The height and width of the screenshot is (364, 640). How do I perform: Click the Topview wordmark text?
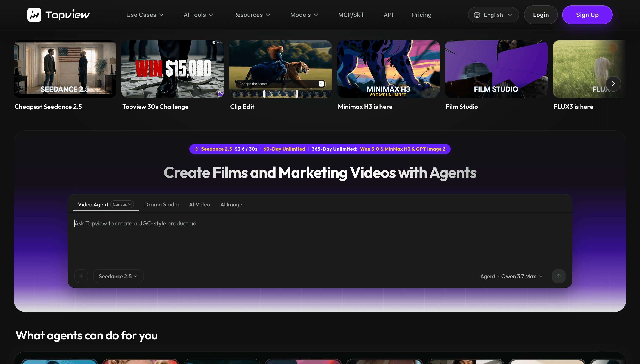pyautogui.click(x=68, y=15)
